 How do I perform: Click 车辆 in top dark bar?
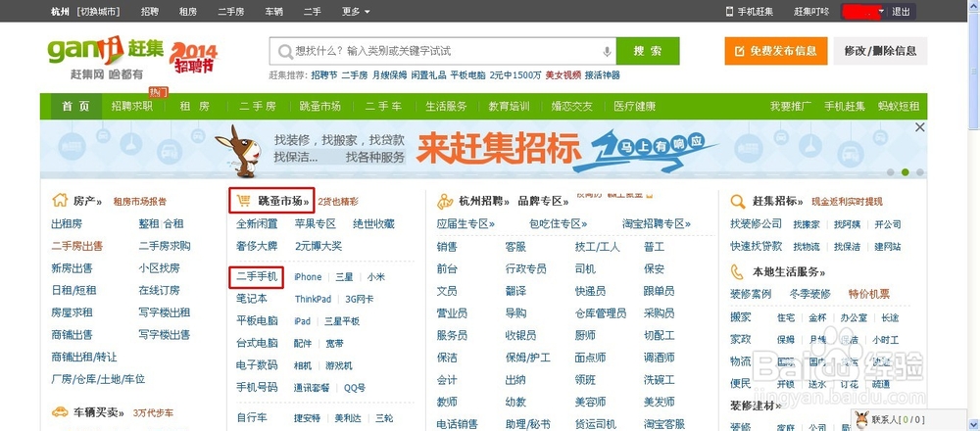tap(273, 11)
